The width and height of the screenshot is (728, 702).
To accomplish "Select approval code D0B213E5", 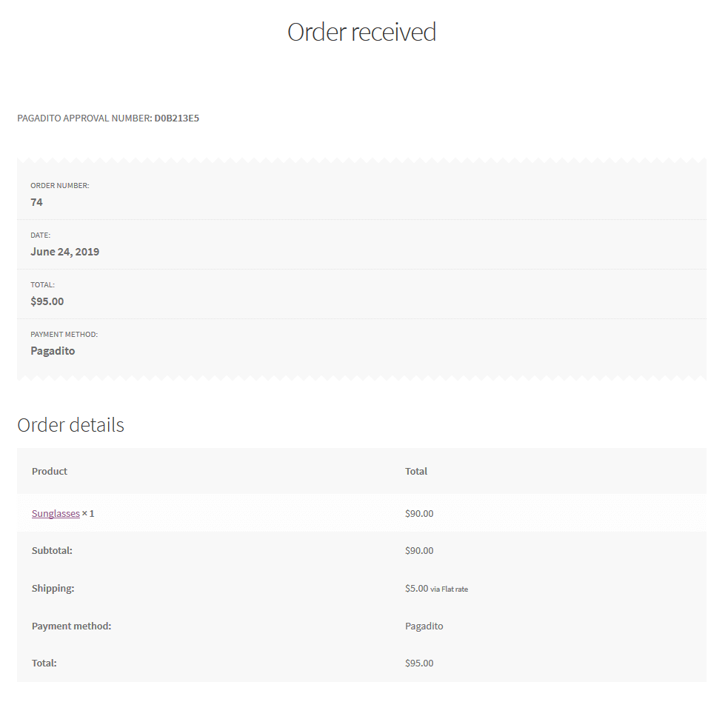I will click(x=176, y=118).
